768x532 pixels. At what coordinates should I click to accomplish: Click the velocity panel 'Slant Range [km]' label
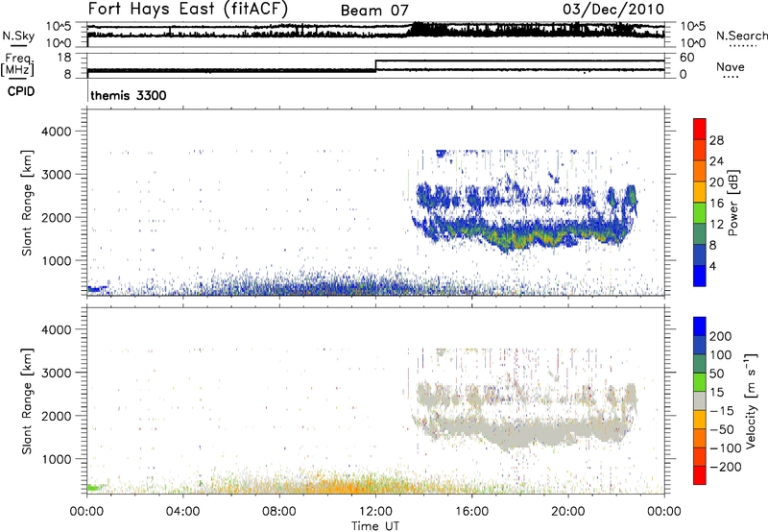click(27, 401)
